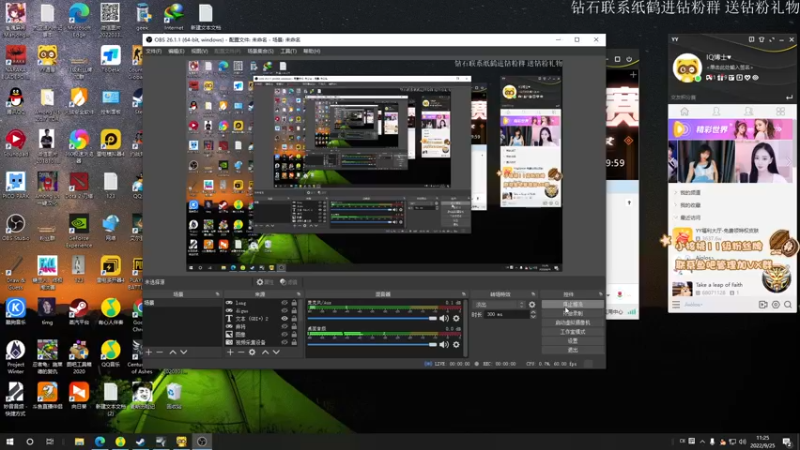Toggle lock on the video capture device row

coord(294,342)
